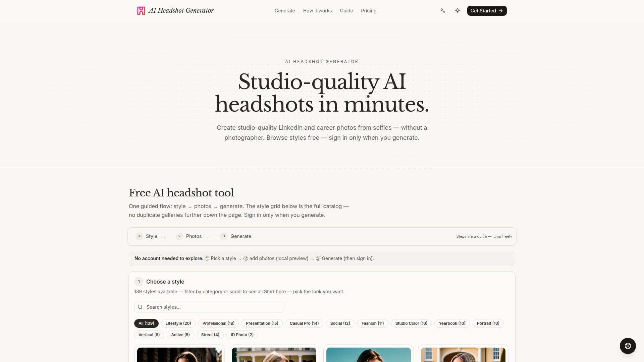
Task: Filter styles by Portrait (10)
Action: 488,323
